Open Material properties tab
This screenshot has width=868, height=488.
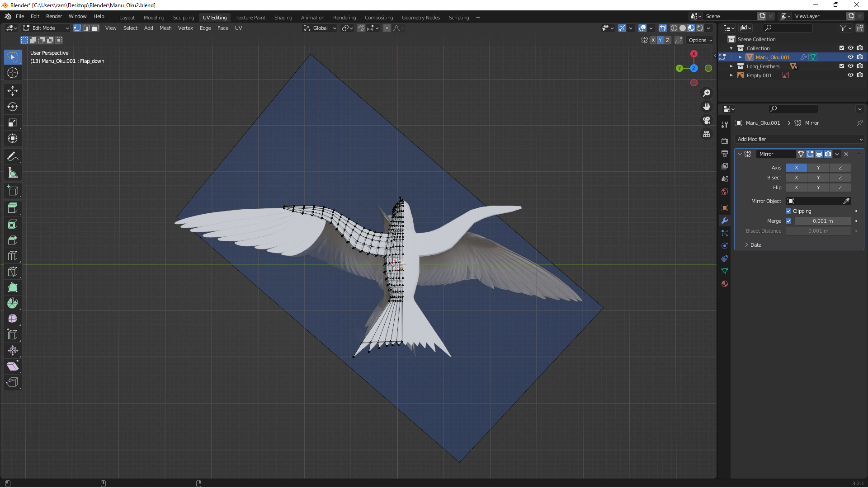tap(725, 284)
